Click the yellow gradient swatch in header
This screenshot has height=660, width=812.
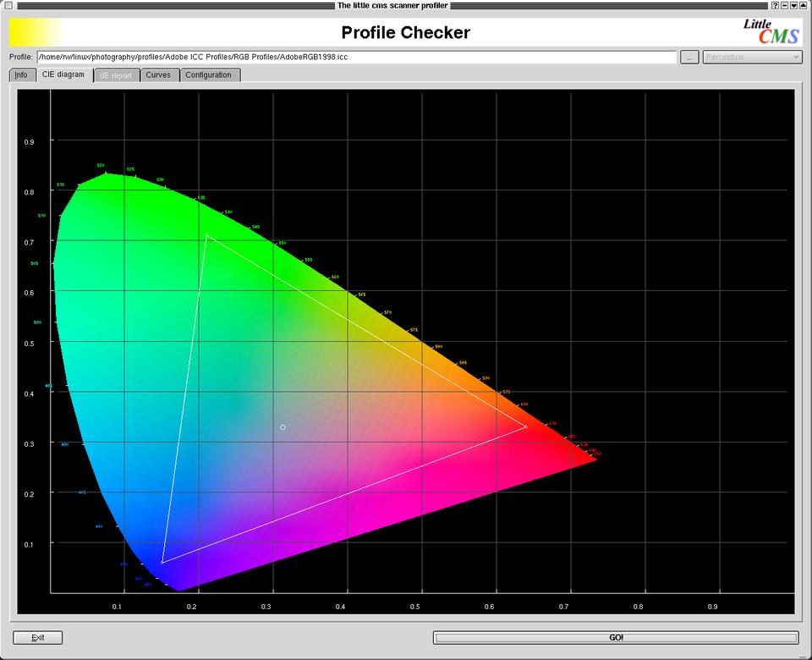(34, 32)
